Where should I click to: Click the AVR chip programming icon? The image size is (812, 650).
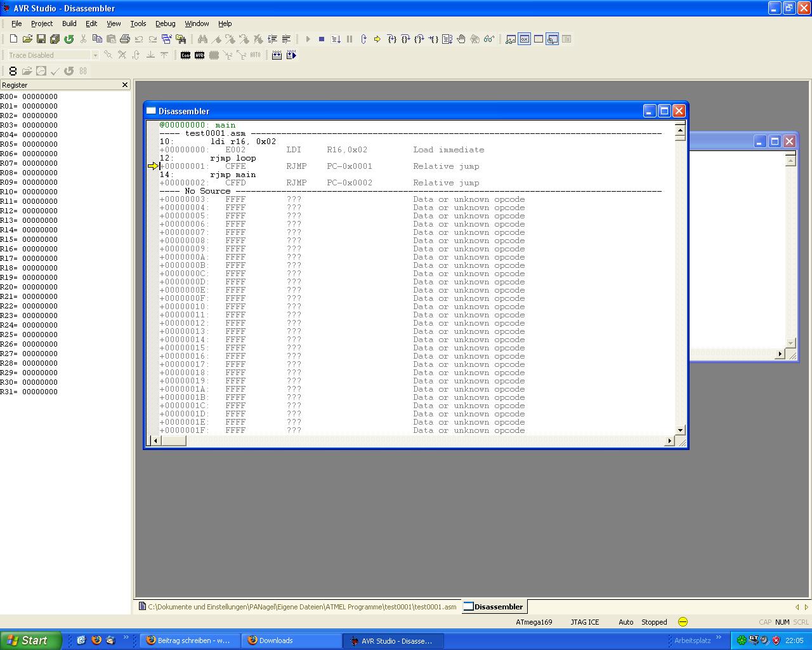point(200,55)
